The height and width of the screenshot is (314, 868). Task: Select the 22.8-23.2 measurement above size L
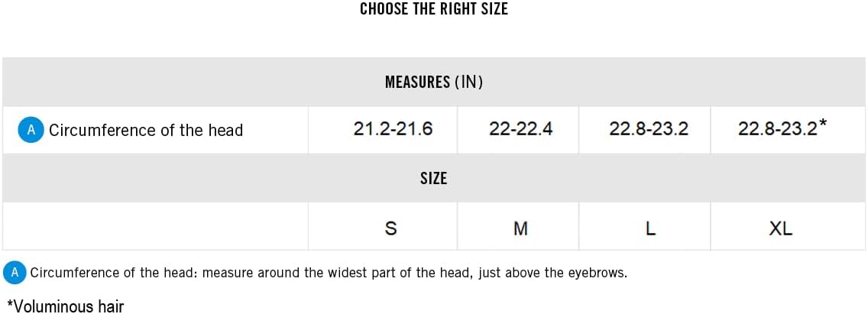649,129
